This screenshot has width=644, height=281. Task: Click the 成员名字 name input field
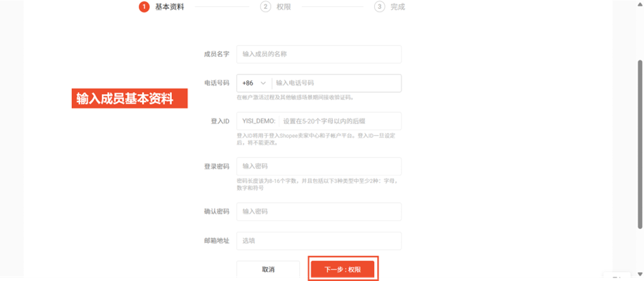319,54
